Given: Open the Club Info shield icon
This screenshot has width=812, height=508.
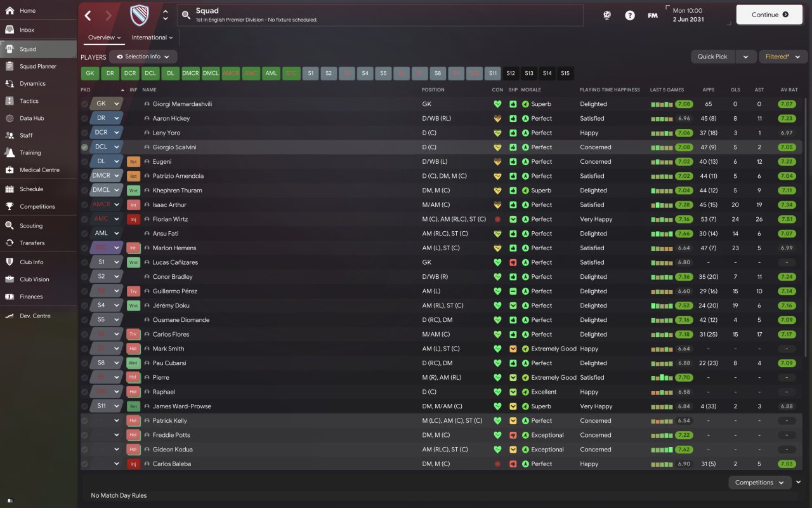Looking at the screenshot, I should [x=10, y=262].
